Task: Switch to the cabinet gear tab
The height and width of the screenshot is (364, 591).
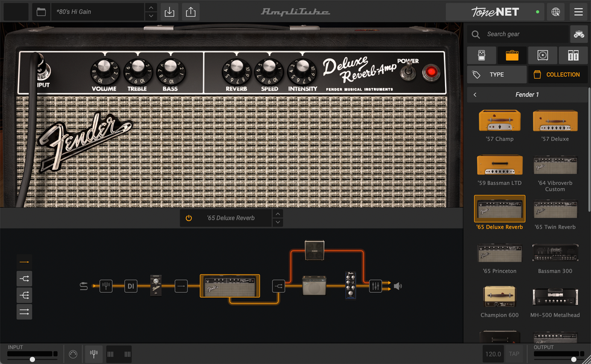Action: pos(542,55)
